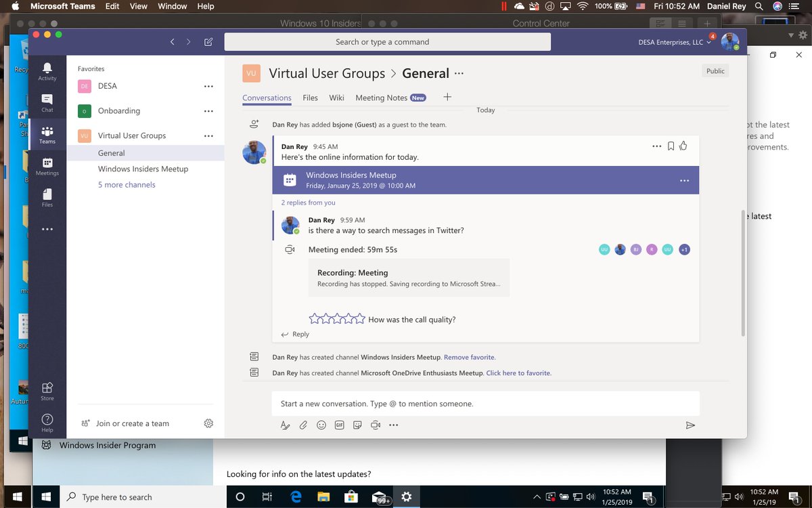Image resolution: width=812 pixels, height=508 pixels.
Task: Insert a GIF with the GIF icon
Action: (340, 425)
